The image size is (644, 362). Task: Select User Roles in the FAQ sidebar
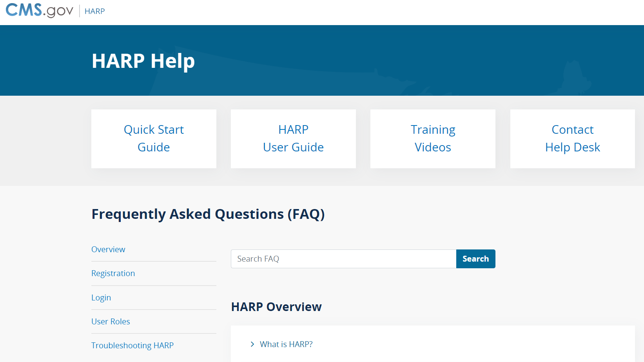[111, 322]
